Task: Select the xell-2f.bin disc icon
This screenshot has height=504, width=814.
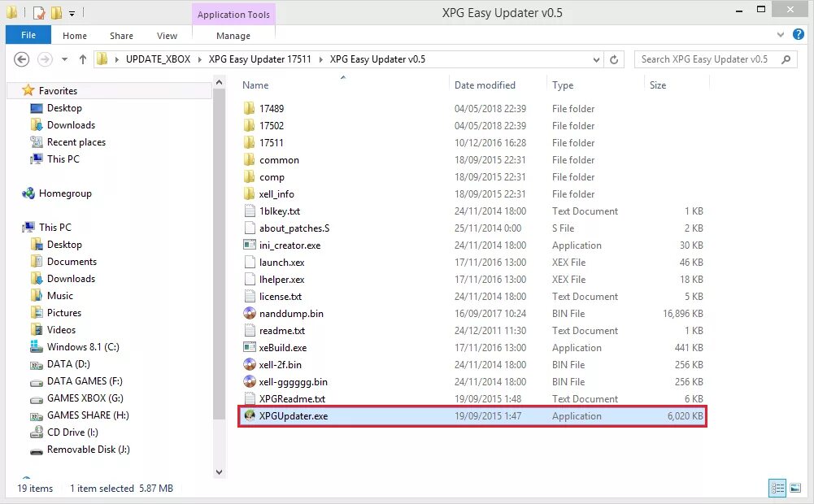Action: (250, 364)
